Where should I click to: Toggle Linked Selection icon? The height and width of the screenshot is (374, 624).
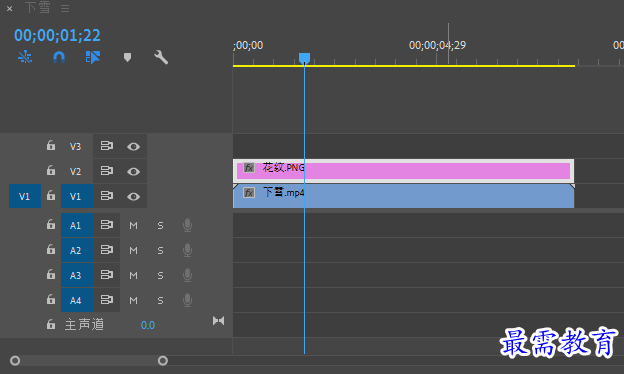click(93, 57)
